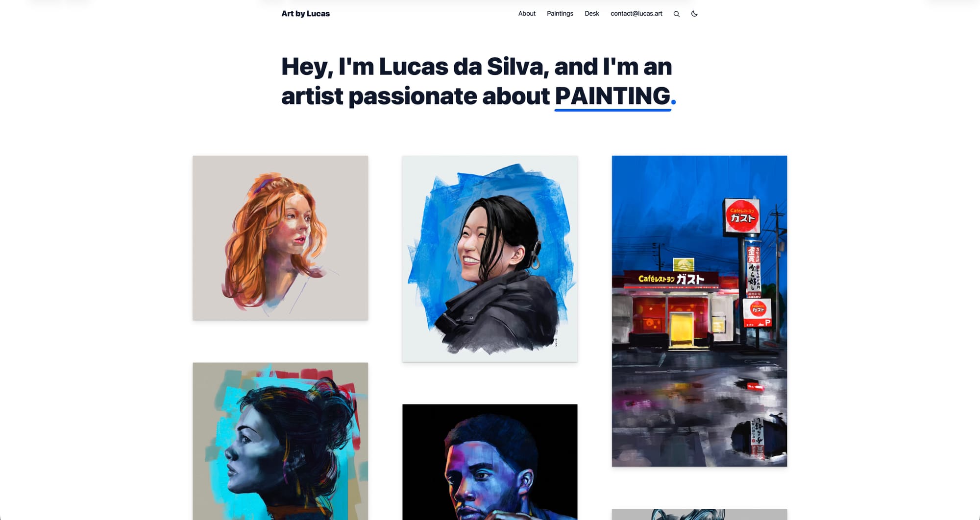Click the blue period after PAINTING

click(x=674, y=102)
